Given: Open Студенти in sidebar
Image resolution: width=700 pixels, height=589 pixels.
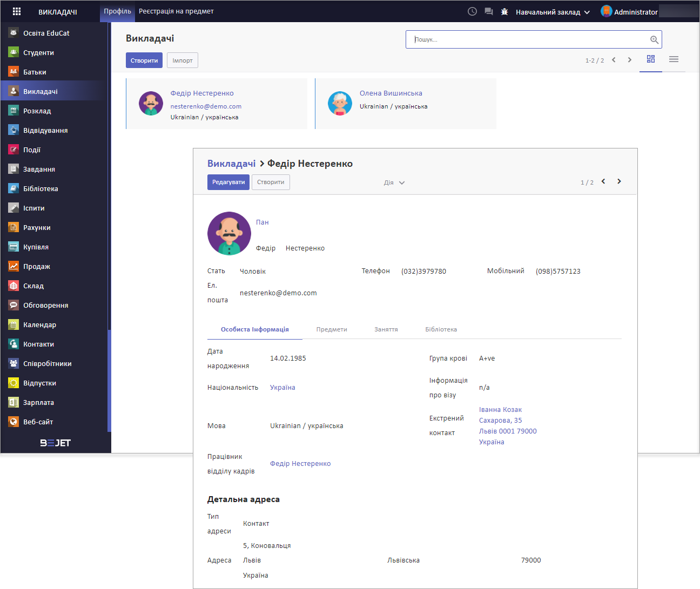Looking at the screenshot, I should pos(54,52).
